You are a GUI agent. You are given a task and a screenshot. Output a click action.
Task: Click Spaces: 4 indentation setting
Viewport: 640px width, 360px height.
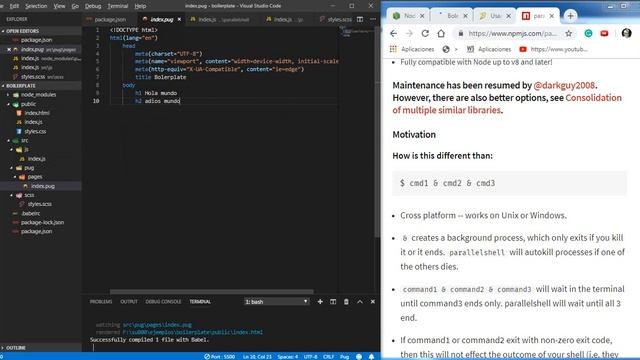(x=288, y=356)
